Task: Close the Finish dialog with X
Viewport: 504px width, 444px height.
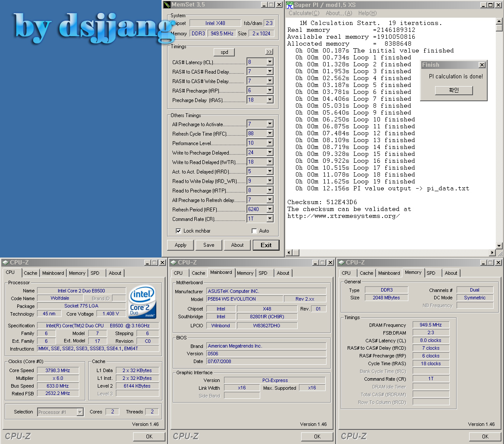Action: click(482, 65)
